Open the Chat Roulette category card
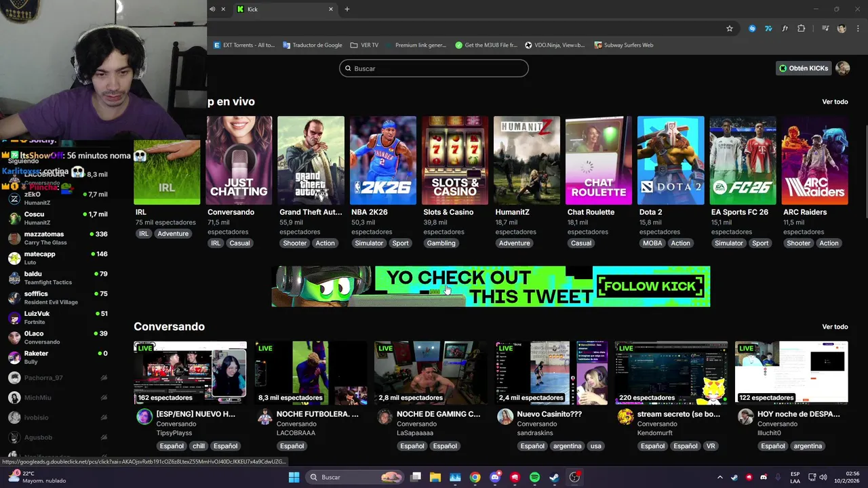The width and height of the screenshot is (868, 488). (599, 161)
